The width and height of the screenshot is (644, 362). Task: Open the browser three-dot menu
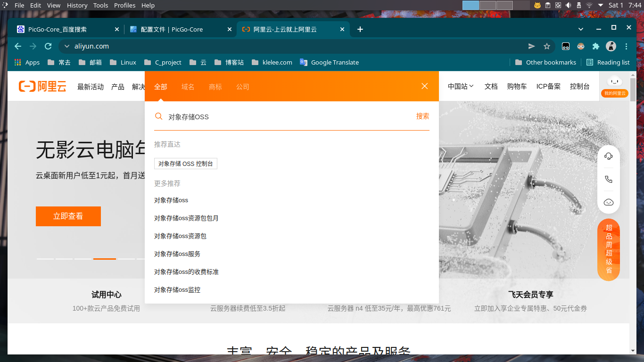click(626, 46)
